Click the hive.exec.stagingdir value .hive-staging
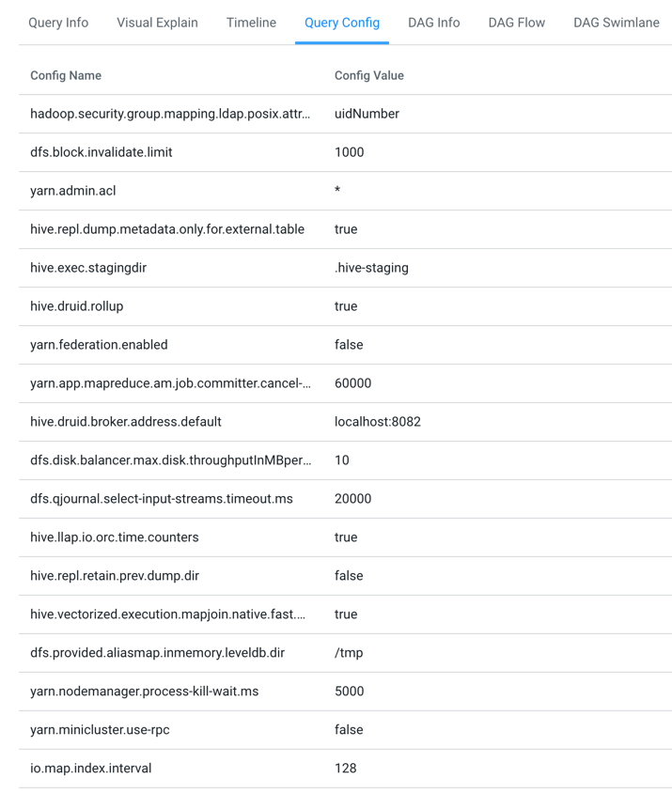672x794 pixels. (x=370, y=268)
